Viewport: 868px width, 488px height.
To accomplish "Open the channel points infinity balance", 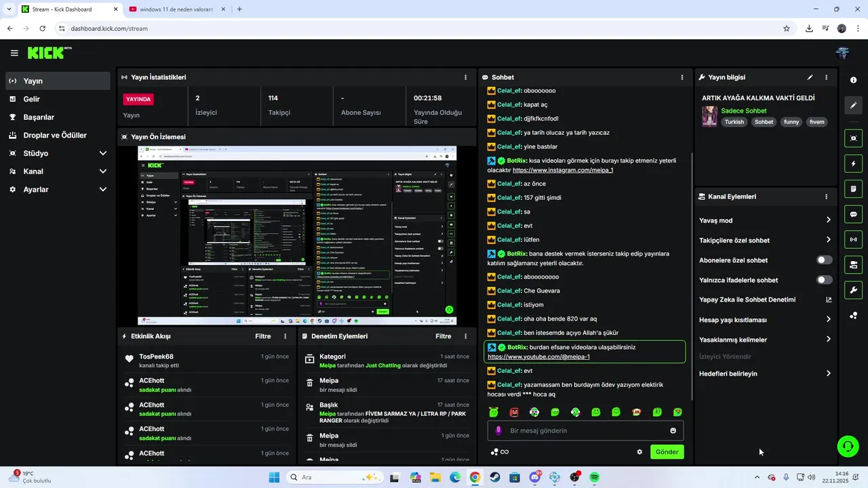I will click(x=500, y=452).
